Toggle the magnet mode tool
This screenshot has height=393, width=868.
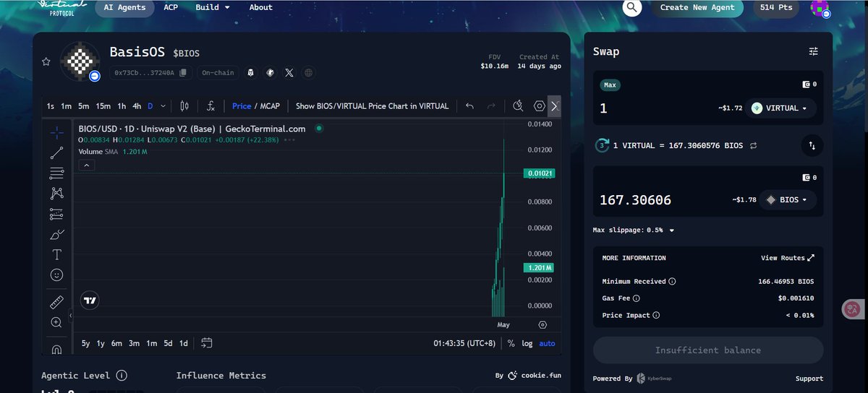tap(56, 350)
